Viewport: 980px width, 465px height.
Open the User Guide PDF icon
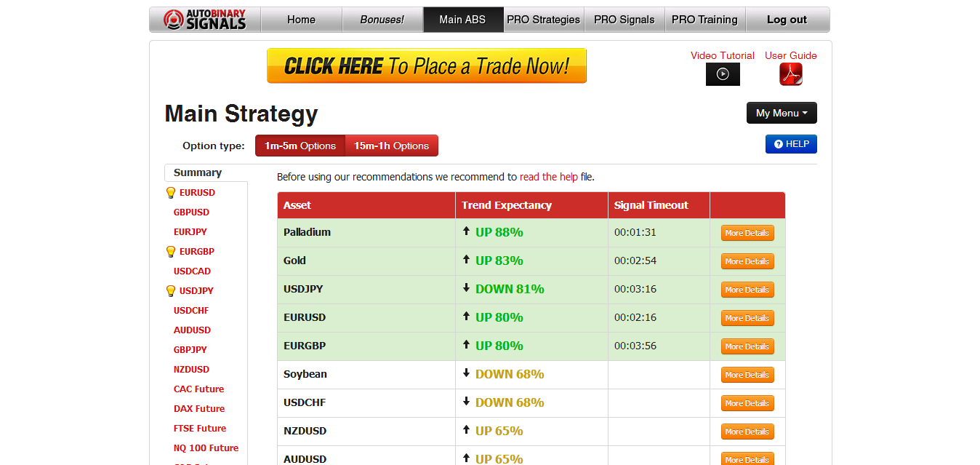[791, 74]
